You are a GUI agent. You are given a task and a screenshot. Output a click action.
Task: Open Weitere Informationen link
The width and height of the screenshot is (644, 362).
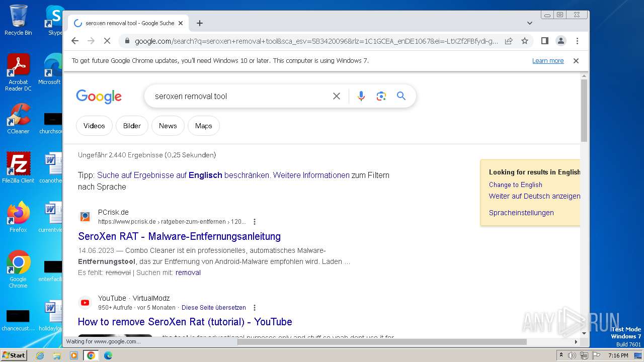click(x=311, y=175)
